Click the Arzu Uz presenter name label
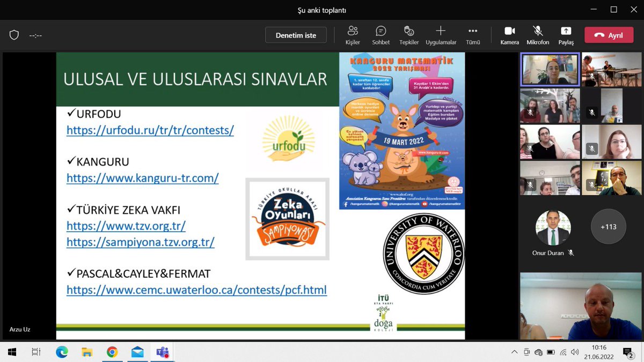 20,329
